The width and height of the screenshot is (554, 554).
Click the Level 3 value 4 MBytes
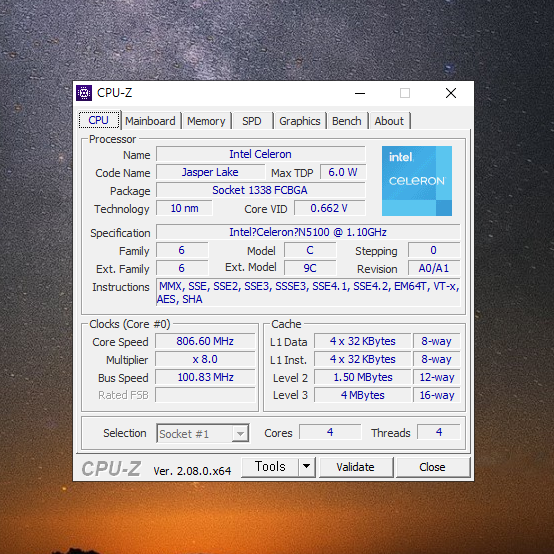(x=363, y=395)
